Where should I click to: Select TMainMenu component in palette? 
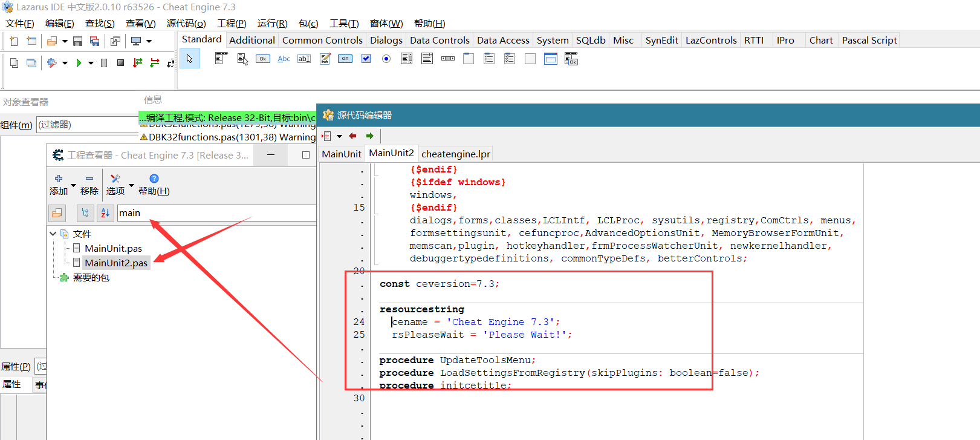click(x=221, y=59)
